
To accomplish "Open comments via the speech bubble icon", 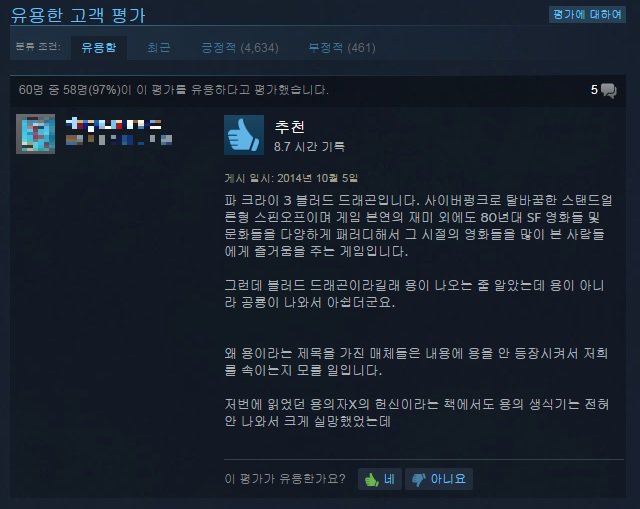I will pos(609,90).
